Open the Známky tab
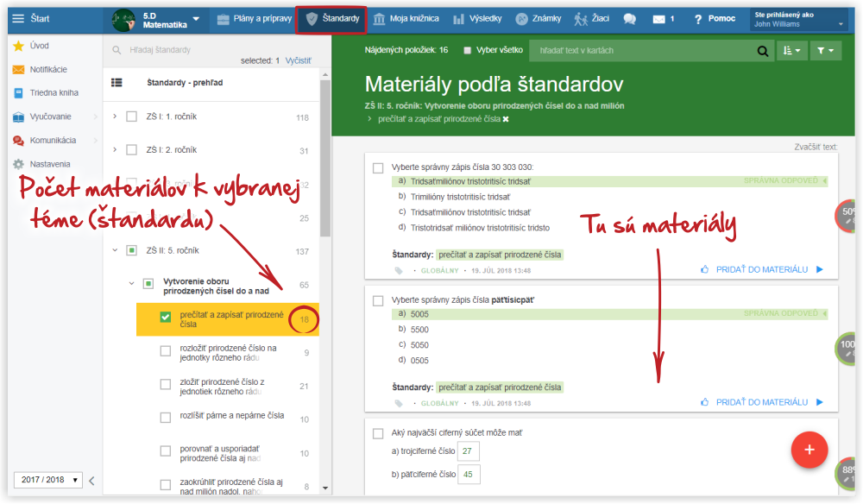 point(539,19)
